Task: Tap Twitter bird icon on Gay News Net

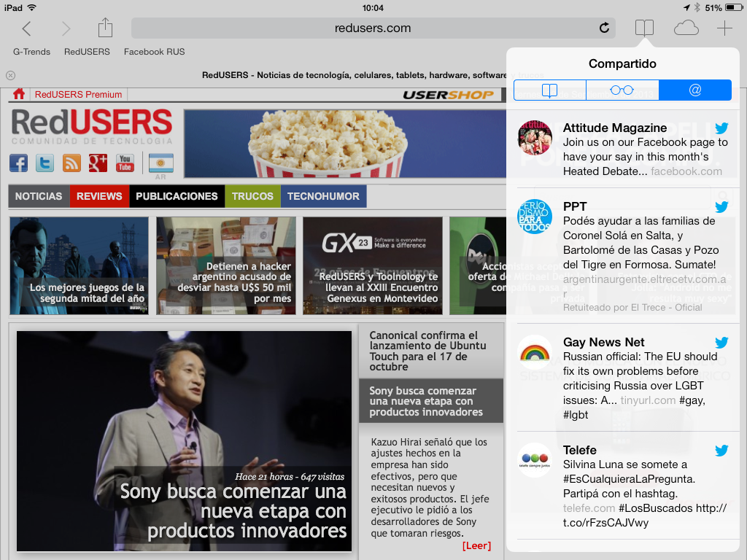Action: (x=721, y=342)
